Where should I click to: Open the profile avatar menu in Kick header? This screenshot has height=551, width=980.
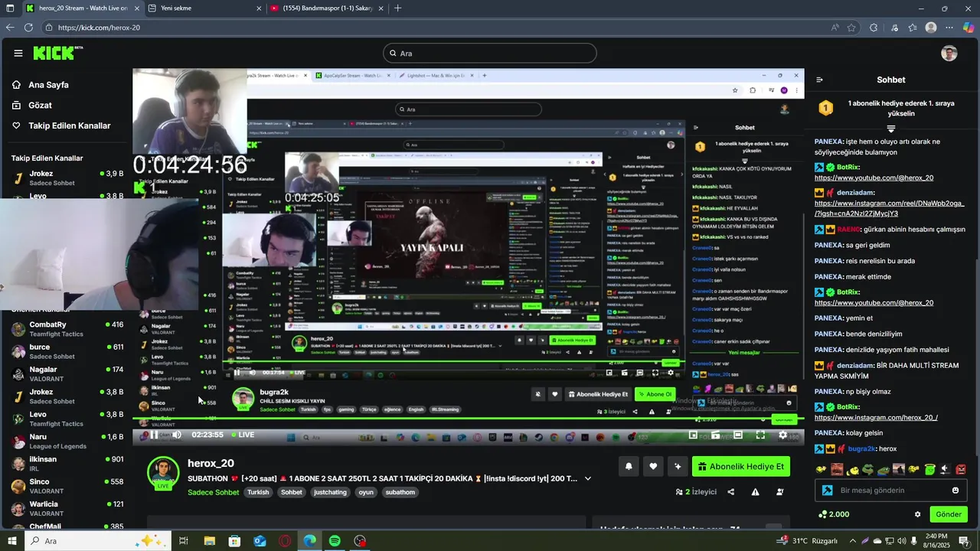(949, 53)
